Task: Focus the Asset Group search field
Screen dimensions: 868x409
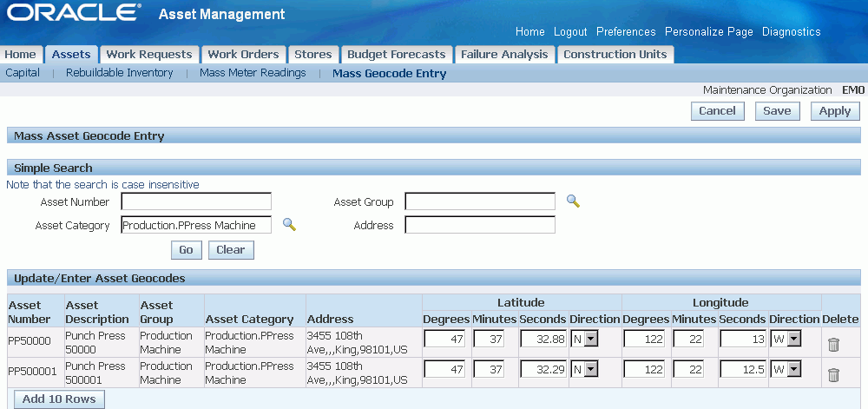Action: point(480,201)
